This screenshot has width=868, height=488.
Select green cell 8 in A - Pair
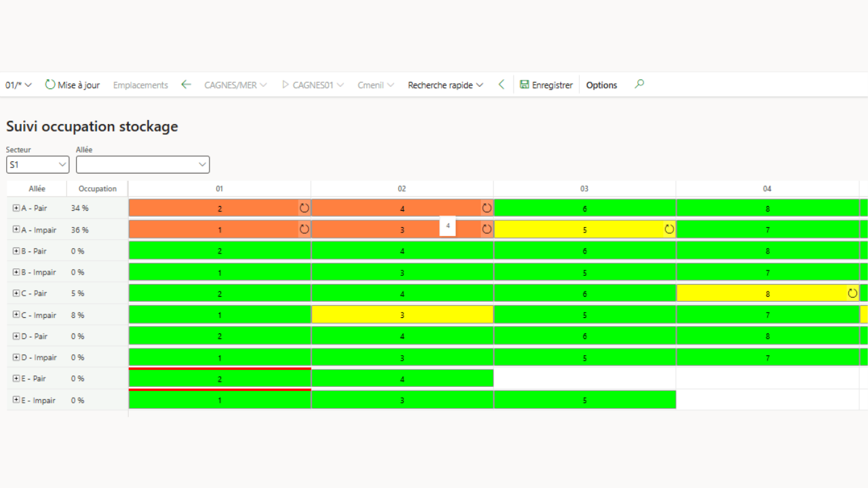pyautogui.click(x=768, y=208)
